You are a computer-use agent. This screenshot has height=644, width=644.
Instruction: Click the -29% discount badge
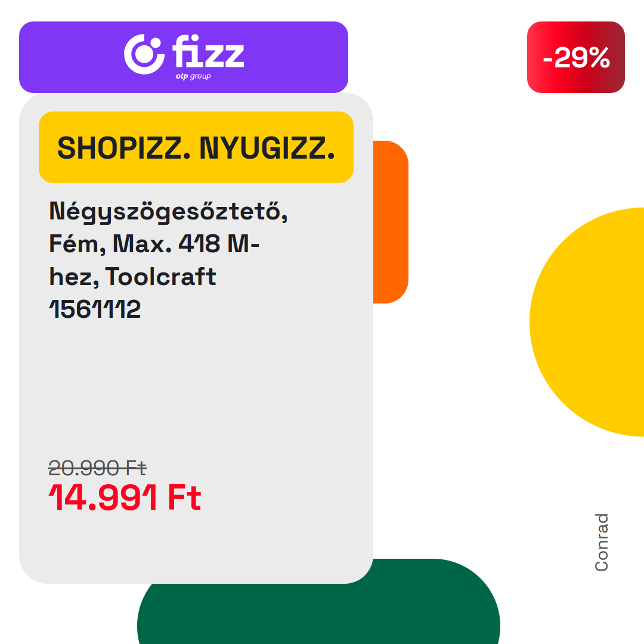pyautogui.click(x=576, y=57)
